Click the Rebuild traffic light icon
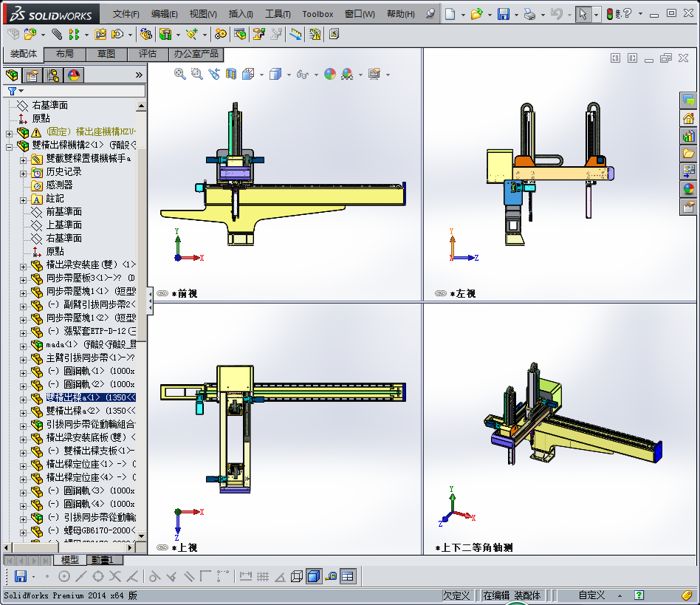The width and height of the screenshot is (700, 605). 609,14
